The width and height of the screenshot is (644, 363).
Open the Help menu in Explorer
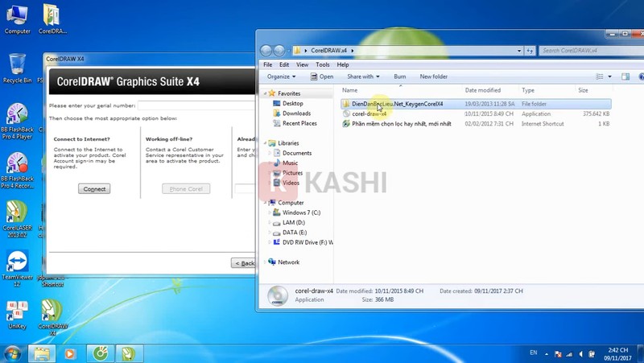pos(343,64)
